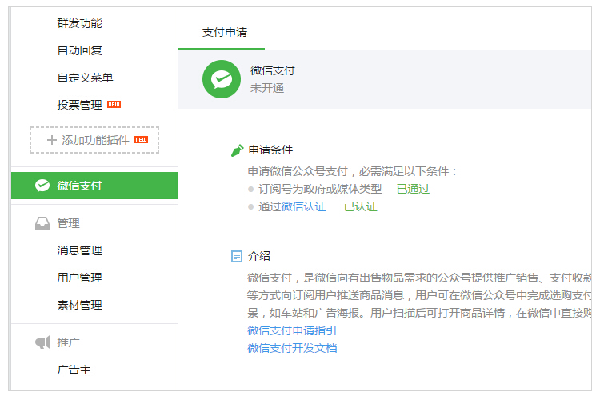Open the 微信支付开发文档 link
Screen dimensions: 600x398
pos(292,348)
